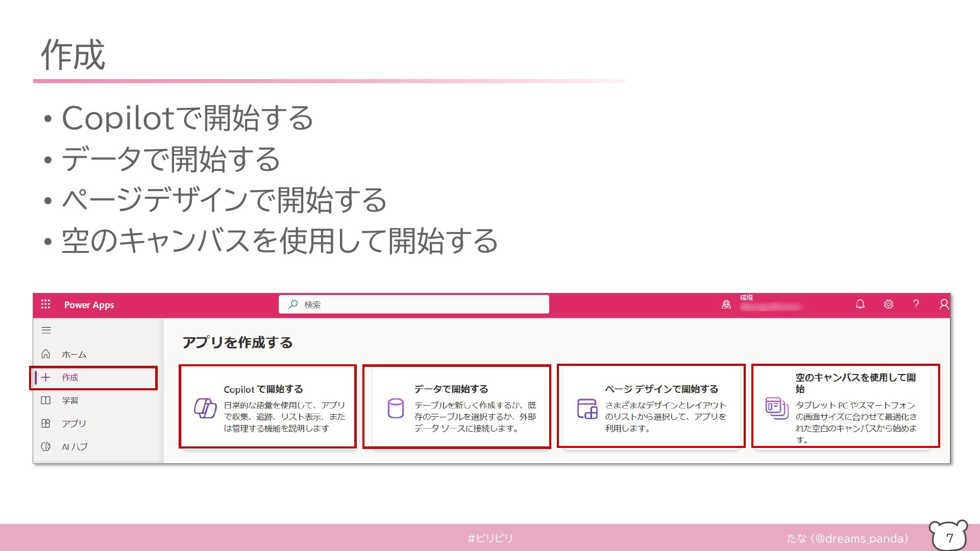Screen dimensions: 980x551
Task: Open the notifications bell icon
Action: [x=860, y=304]
